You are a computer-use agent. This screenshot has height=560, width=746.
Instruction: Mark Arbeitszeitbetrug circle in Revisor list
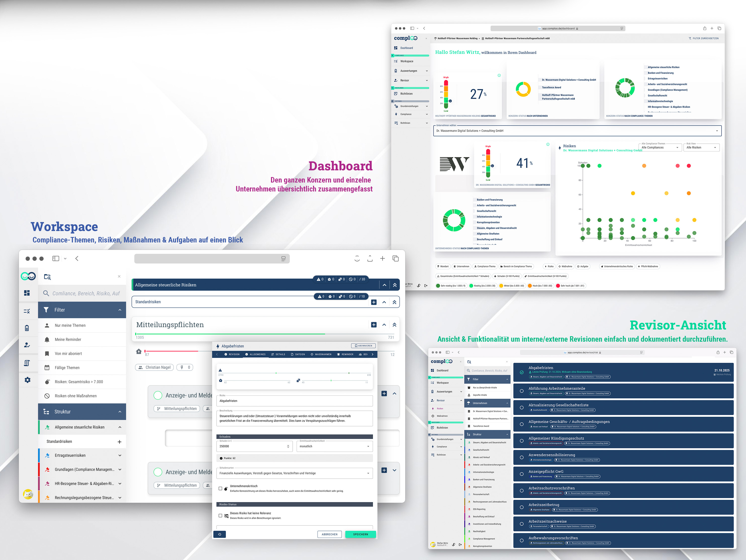coord(522,507)
